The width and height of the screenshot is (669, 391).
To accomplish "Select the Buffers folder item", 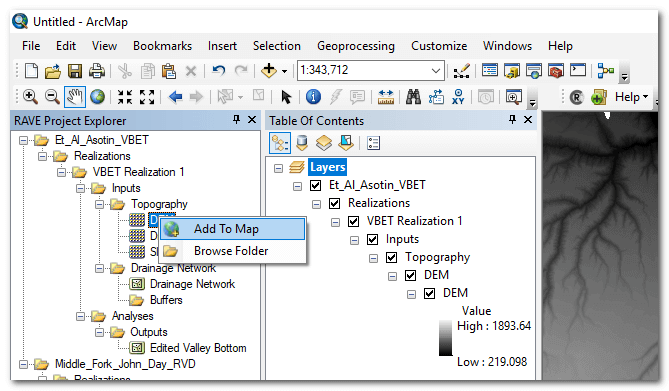I will [x=166, y=300].
